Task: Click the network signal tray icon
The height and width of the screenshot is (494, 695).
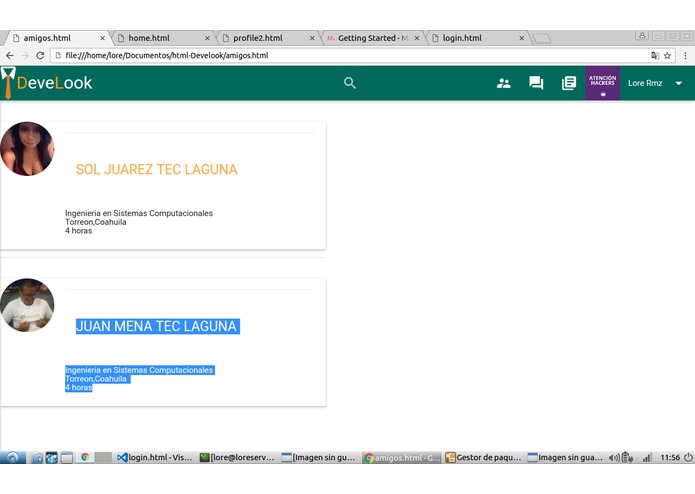Action: 647,458
